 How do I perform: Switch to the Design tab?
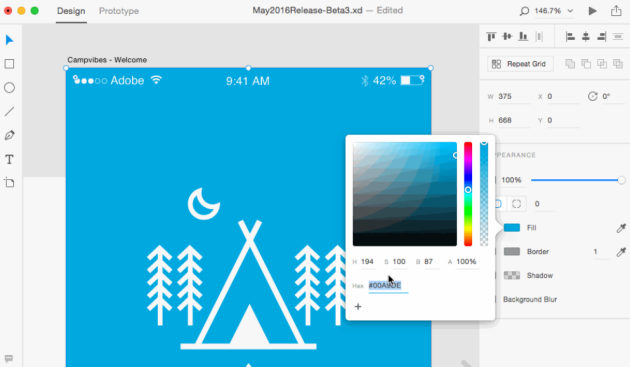pyautogui.click(x=71, y=11)
